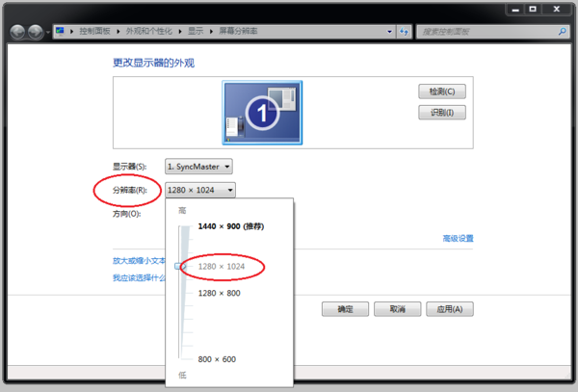Open the 分辨率 1280 × 1024 dropdown

point(200,190)
